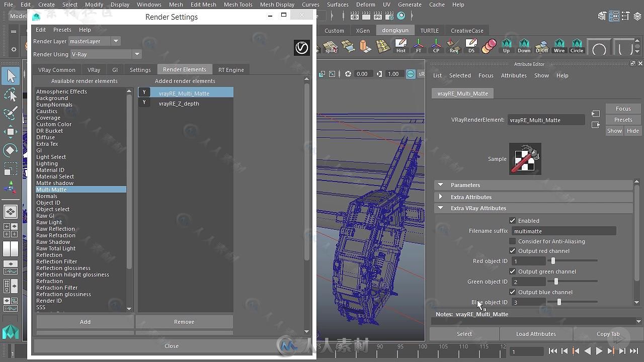
Task: Click the DS shelf button
Action: pos(471,46)
